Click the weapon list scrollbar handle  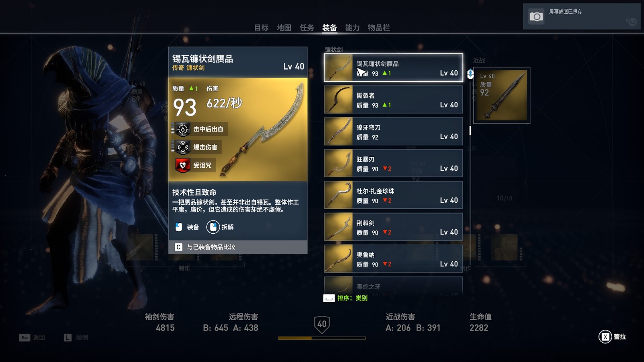coord(470,130)
